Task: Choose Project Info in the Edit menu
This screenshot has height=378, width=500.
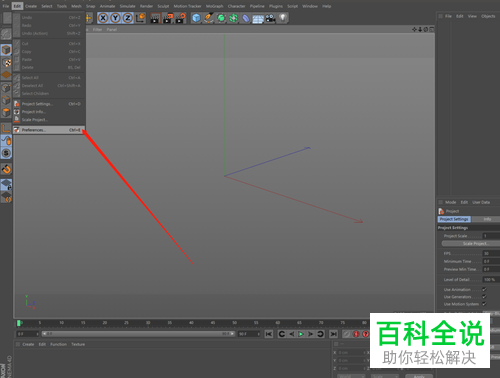Action: [49, 112]
